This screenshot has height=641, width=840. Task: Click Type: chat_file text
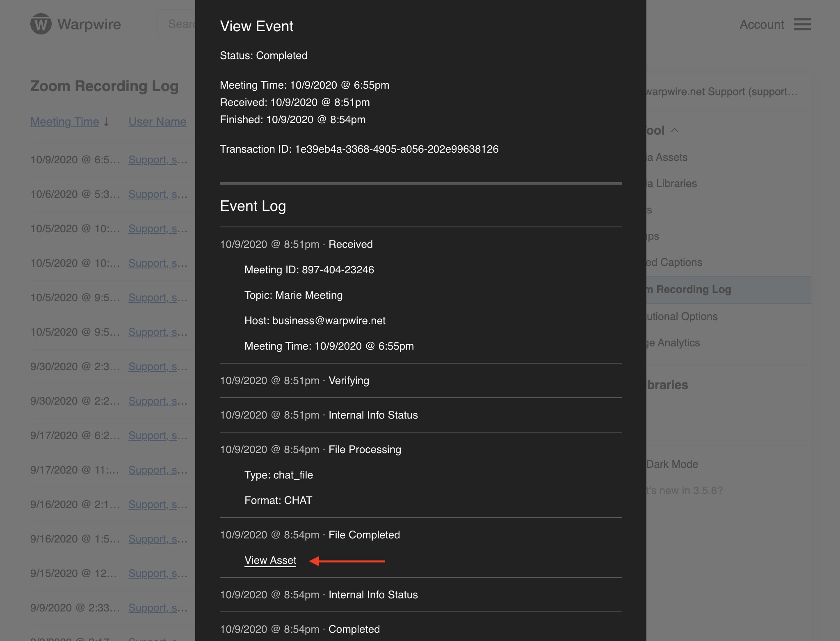coord(279,475)
